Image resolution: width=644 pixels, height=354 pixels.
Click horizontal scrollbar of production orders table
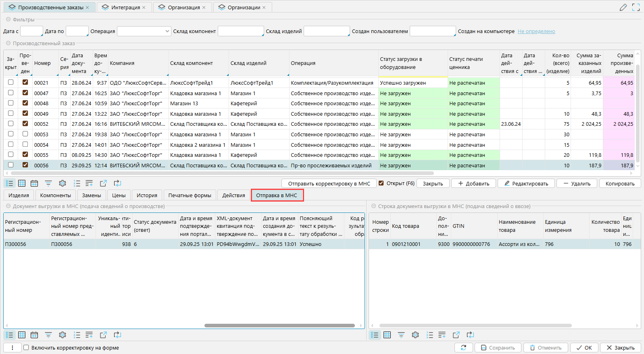point(222,173)
